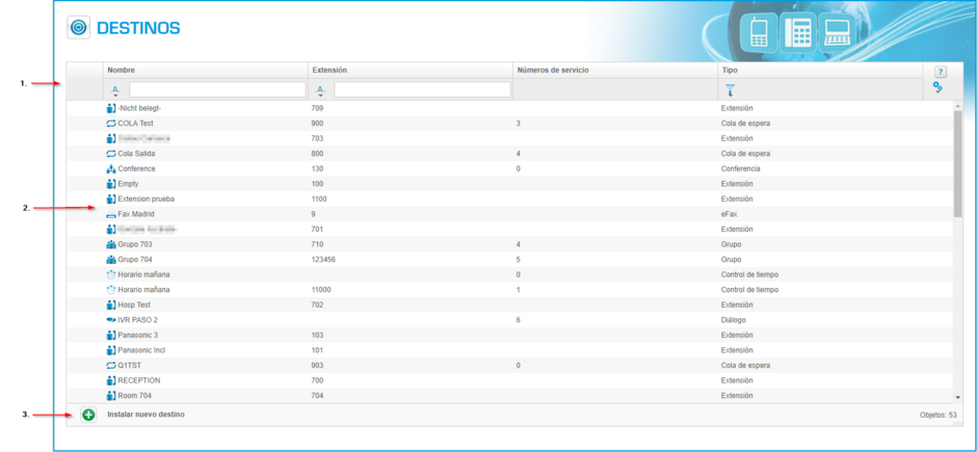Click the conference icon of Conference row
The width and height of the screenshot is (977, 452).
click(x=111, y=169)
